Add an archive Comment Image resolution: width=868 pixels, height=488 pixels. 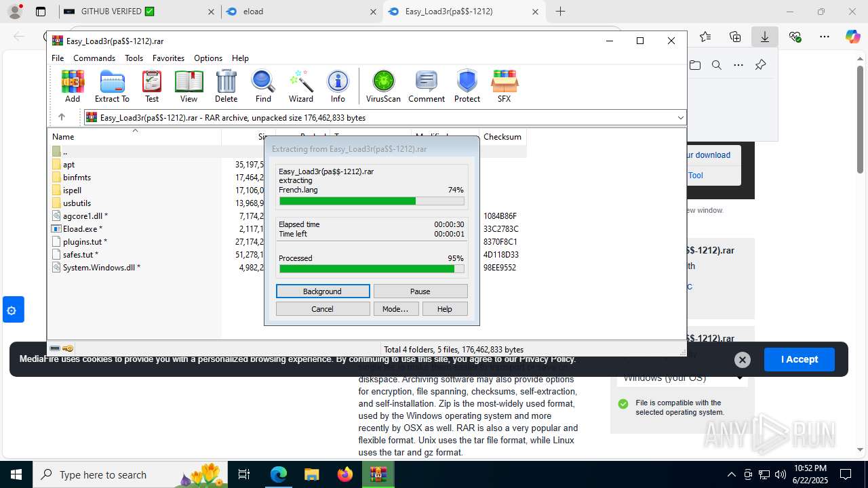tap(427, 86)
